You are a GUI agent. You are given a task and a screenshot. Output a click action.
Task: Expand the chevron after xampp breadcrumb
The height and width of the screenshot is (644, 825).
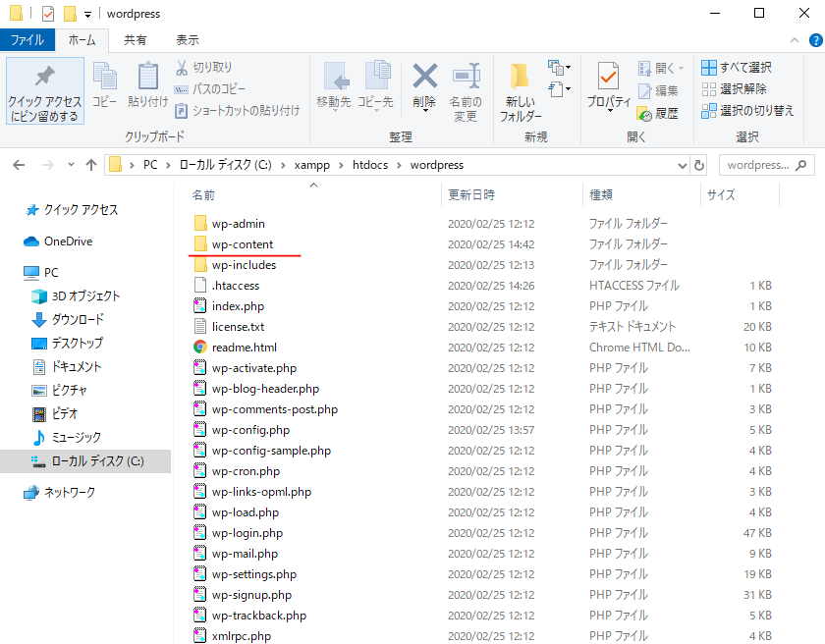tap(341, 166)
